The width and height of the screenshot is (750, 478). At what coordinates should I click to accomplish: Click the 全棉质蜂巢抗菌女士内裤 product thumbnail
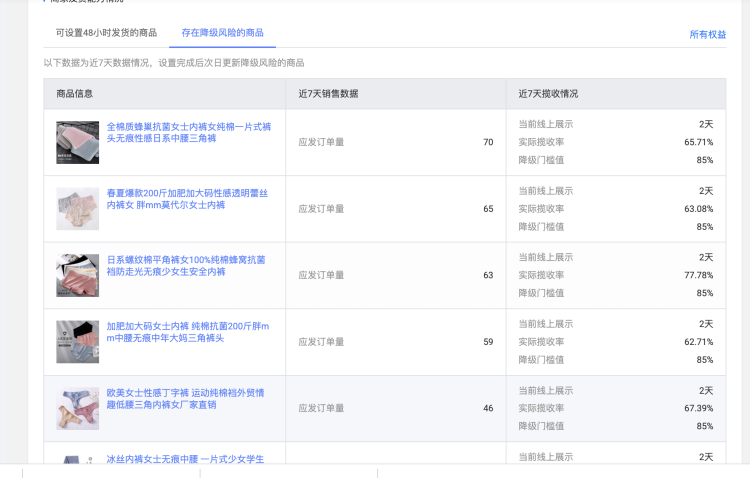coord(77,142)
